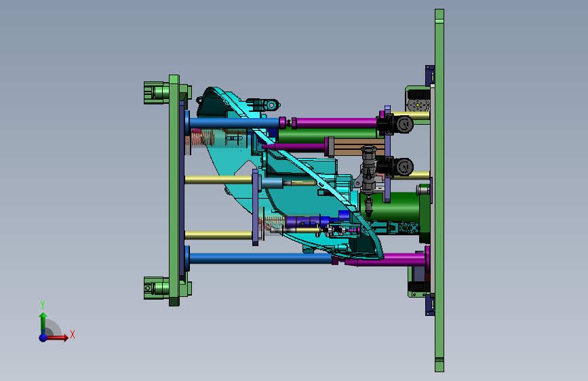Image resolution: width=588 pixels, height=381 pixels.
Task: Select the lower black pressure gauge
Action: [404, 167]
